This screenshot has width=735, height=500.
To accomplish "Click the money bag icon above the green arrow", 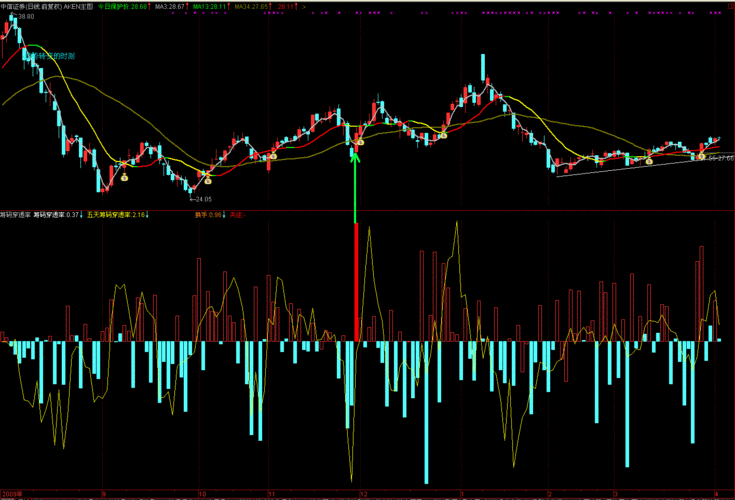I will [360, 142].
